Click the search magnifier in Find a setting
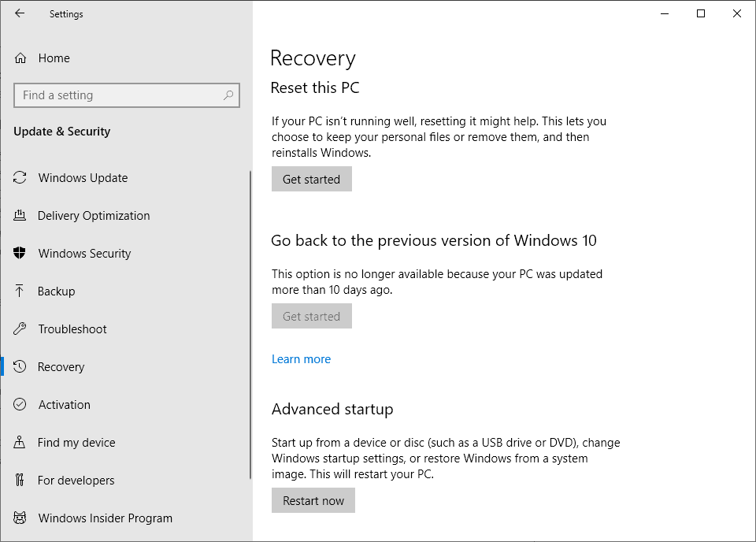Viewport: 756px width, 542px height. pos(228,95)
